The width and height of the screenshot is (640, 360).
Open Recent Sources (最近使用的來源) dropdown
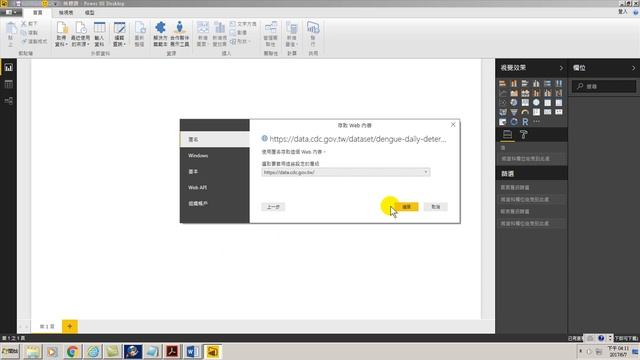(80, 34)
